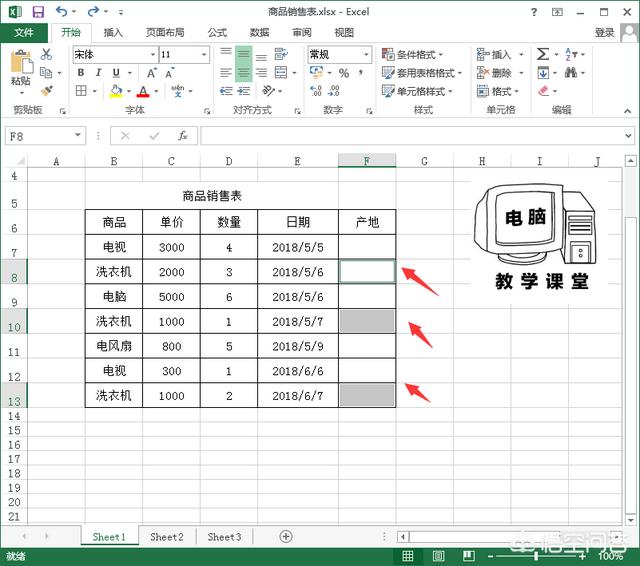Toggle italic text formatting
Image resolution: width=640 pixels, height=566 pixels.
[x=99, y=73]
